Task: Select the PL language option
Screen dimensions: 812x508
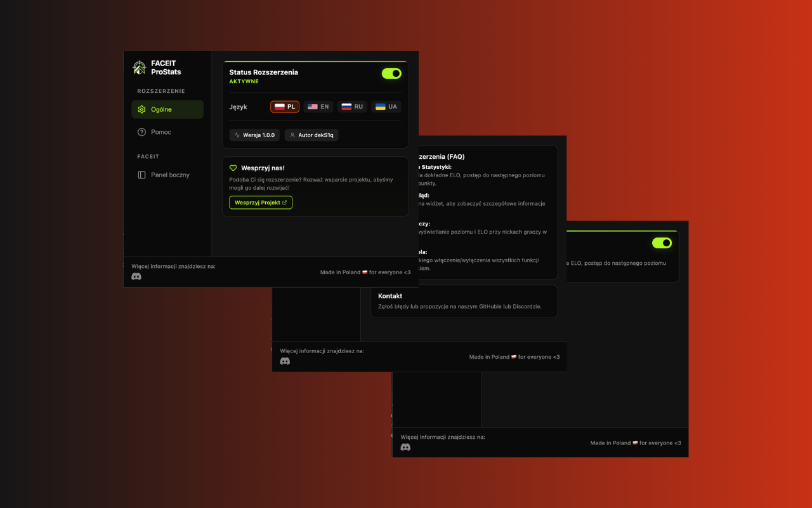Action: 284,106
